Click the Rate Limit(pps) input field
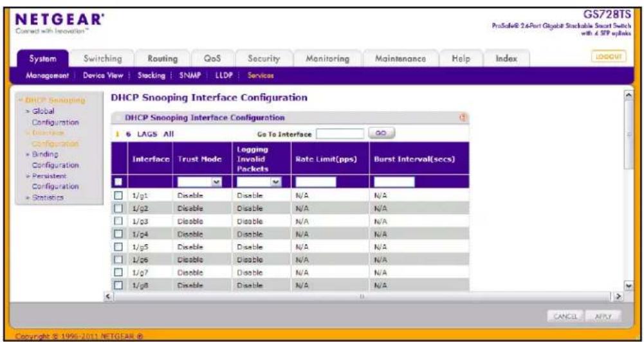Screen dimensions: 644x342 316,181
